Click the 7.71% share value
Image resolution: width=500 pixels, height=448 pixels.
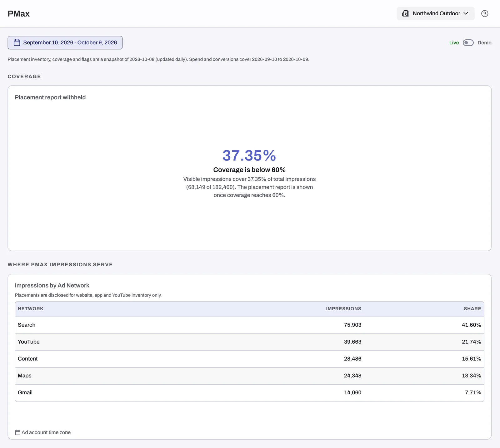473,392
